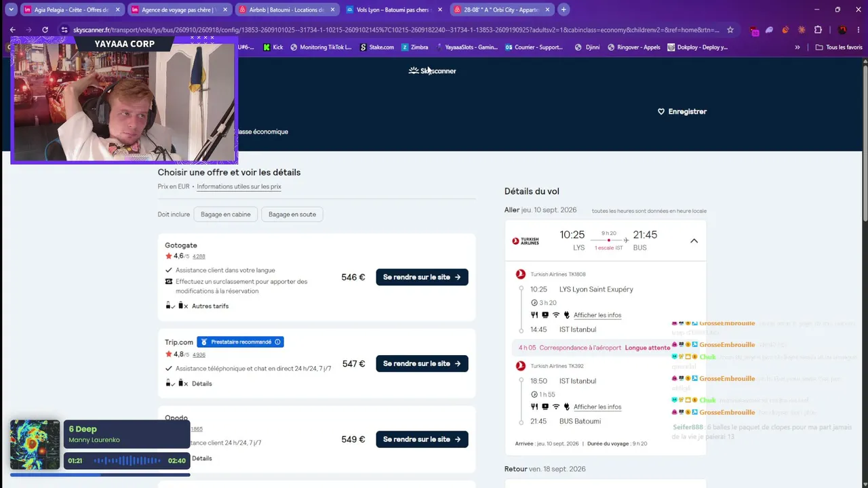Go to Trip.com site for 547 €
Image resolution: width=868 pixels, height=488 pixels.
[422, 364]
